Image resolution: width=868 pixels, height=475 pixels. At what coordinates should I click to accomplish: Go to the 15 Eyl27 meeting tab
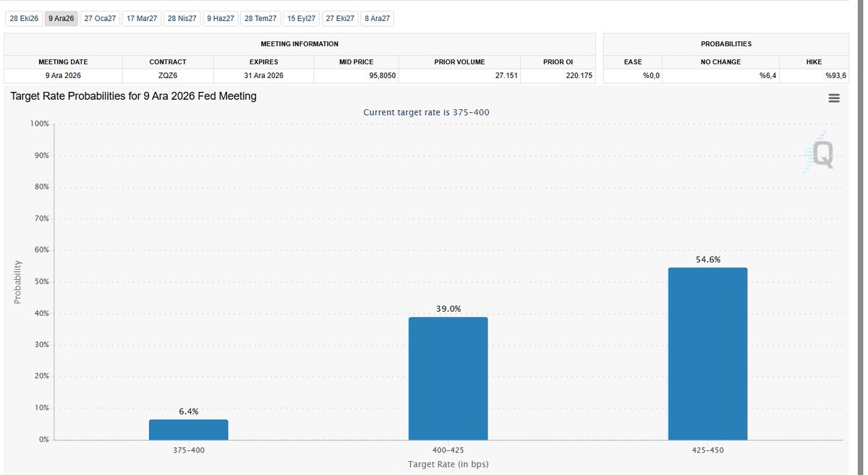(x=301, y=19)
